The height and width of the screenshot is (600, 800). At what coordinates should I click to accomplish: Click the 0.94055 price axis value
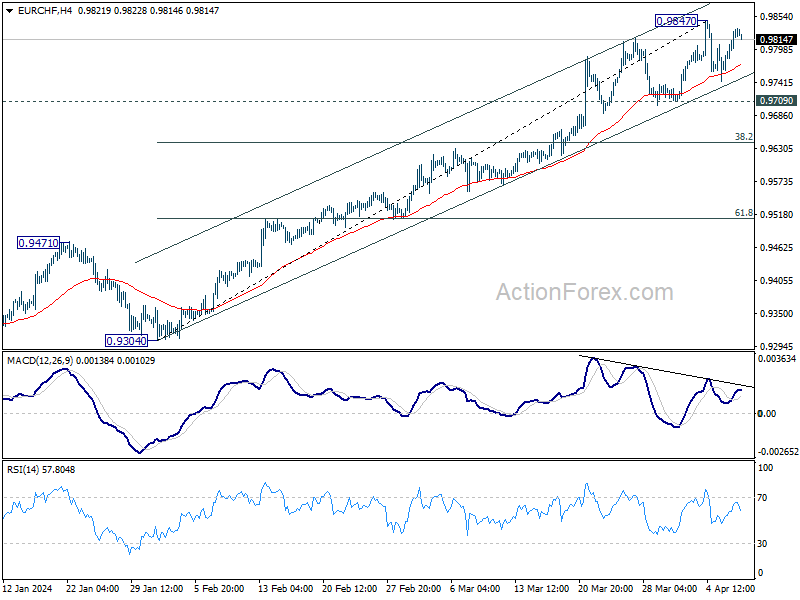point(777,281)
